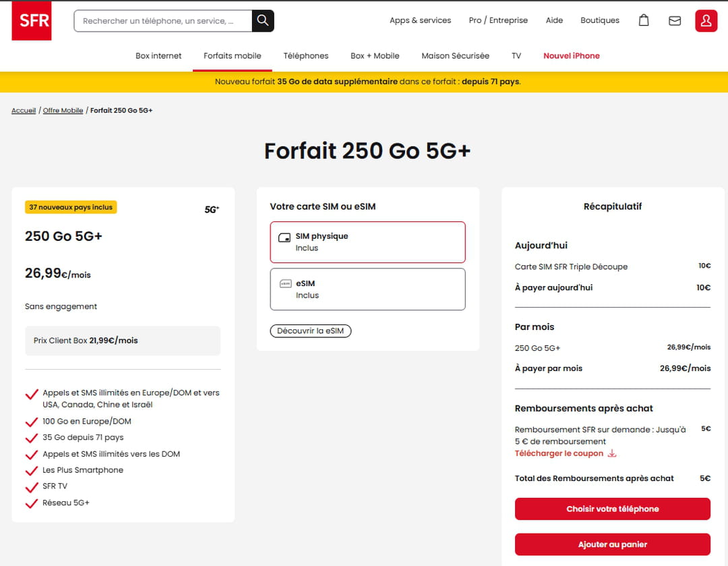Screen dimensions: 728x566
Task: Click the physical SIM card icon
Action: [284, 237]
